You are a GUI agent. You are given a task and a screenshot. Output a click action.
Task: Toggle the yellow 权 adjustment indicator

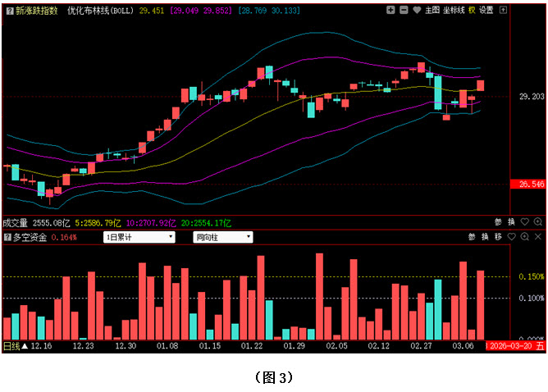click(471, 11)
